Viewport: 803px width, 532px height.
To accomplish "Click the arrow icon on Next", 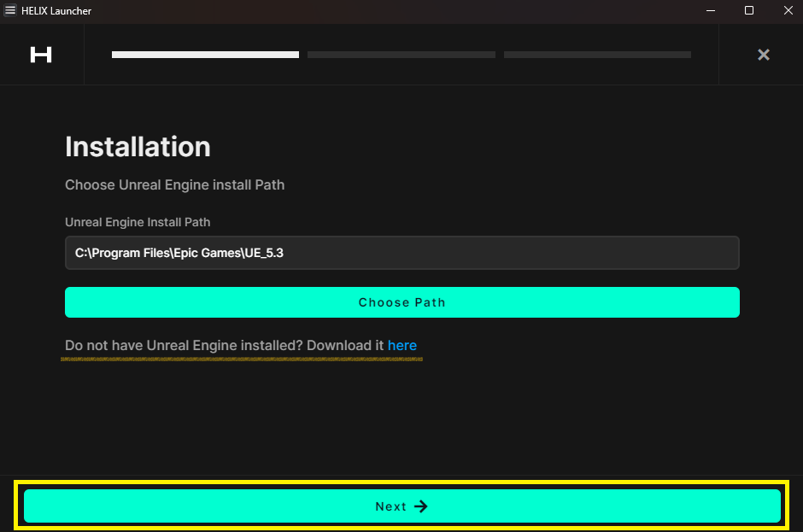I will pos(420,506).
